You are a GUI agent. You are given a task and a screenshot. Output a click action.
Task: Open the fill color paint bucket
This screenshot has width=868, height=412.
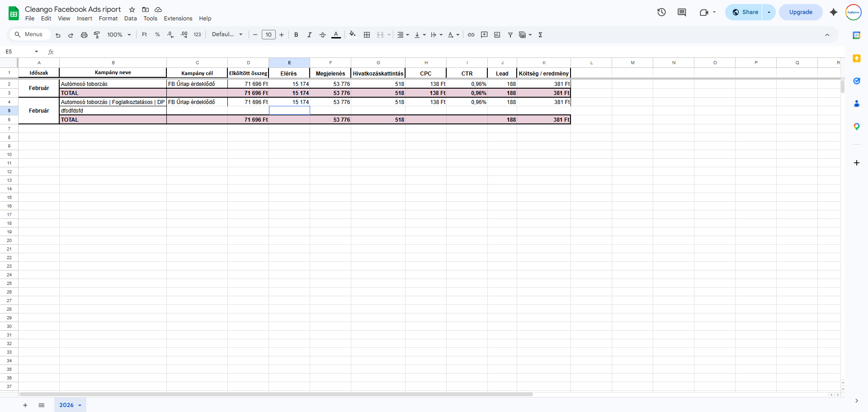pos(353,34)
